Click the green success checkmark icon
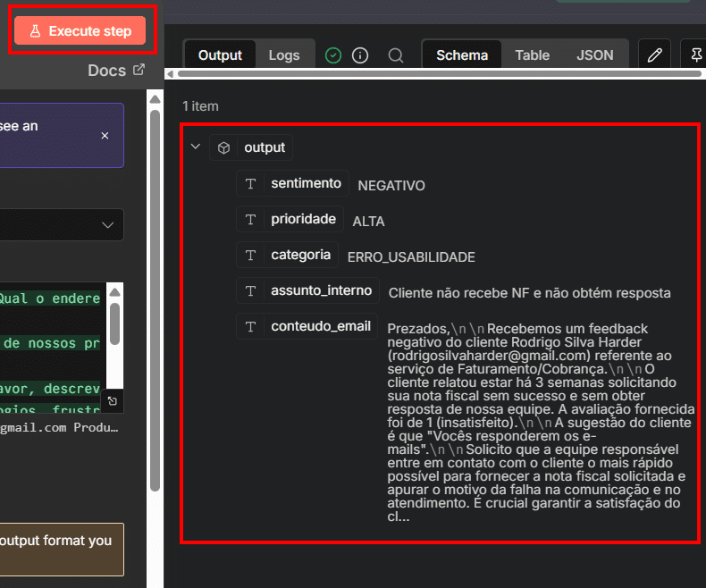 [333, 55]
